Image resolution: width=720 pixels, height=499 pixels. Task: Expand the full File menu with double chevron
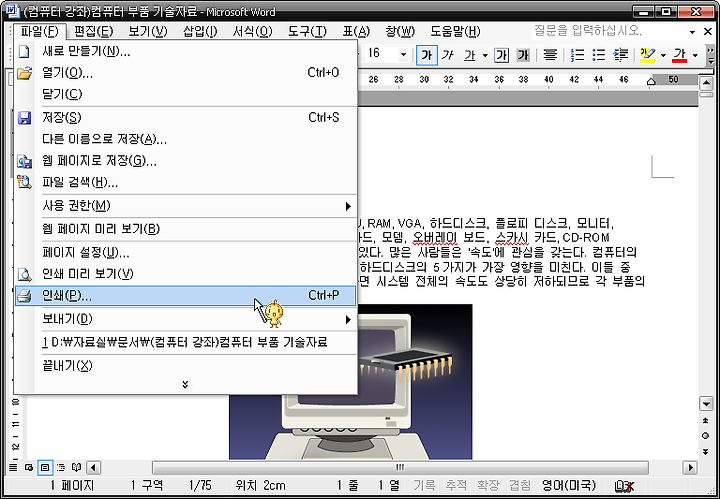(185, 384)
